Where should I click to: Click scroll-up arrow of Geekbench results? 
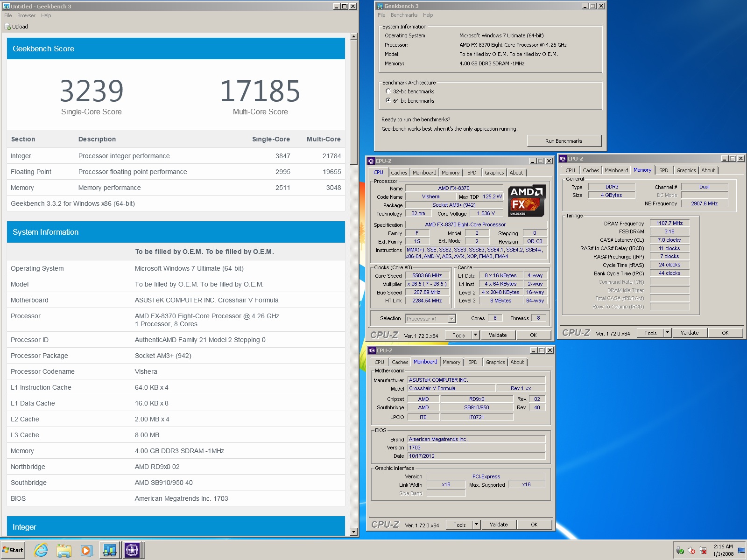point(353,36)
